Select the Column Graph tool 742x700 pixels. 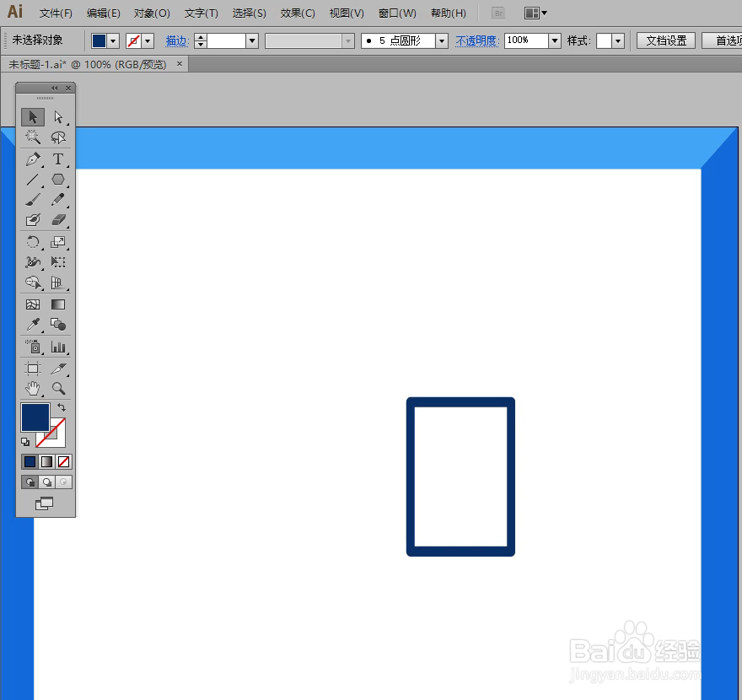(58, 347)
